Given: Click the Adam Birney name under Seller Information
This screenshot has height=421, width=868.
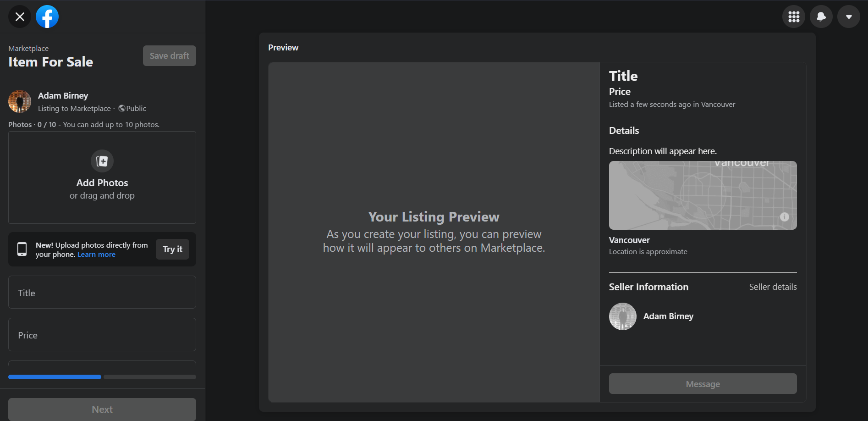Looking at the screenshot, I should coord(668,316).
